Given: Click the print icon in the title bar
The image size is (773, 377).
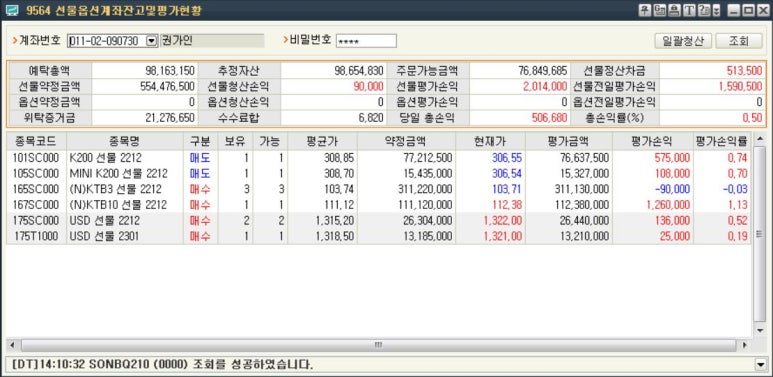Looking at the screenshot, I should tap(674, 10).
